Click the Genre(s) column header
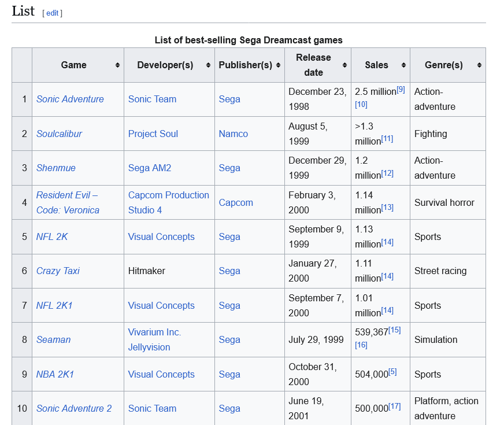 (448, 65)
